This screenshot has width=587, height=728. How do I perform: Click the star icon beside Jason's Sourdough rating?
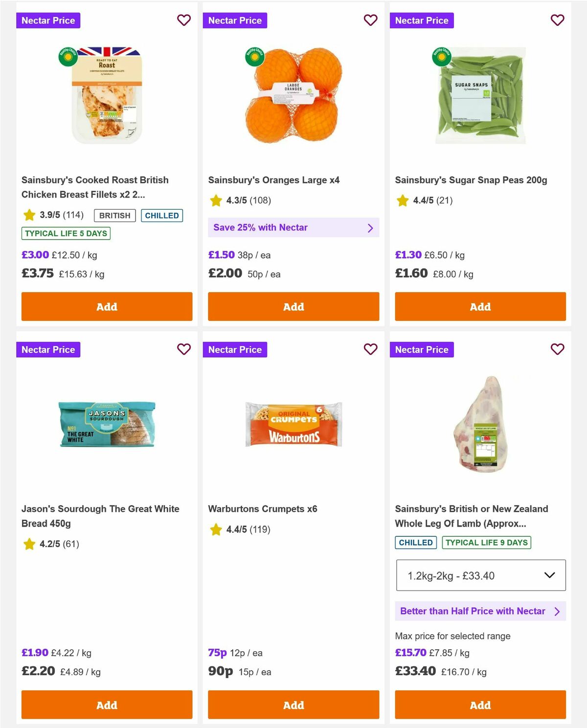coord(28,544)
